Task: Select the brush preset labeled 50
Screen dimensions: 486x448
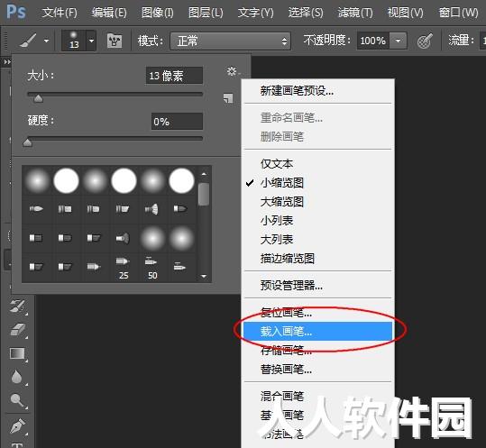Action: (x=151, y=268)
